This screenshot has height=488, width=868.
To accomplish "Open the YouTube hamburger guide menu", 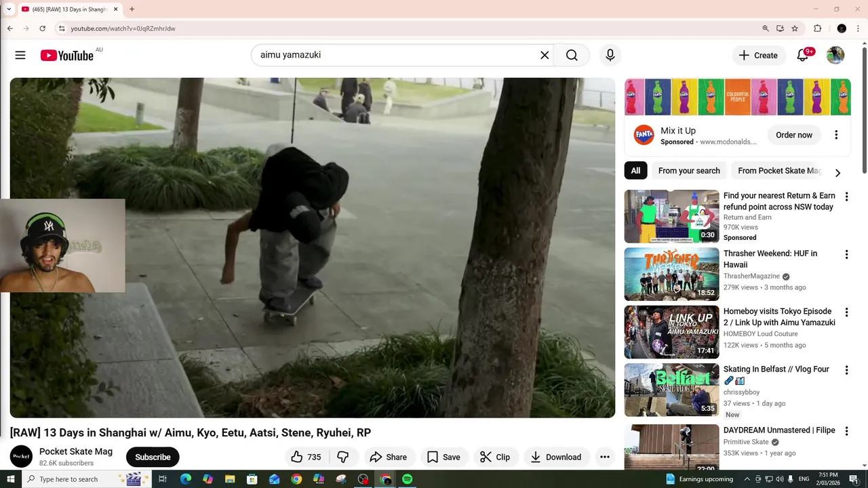I will pyautogui.click(x=20, y=56).
